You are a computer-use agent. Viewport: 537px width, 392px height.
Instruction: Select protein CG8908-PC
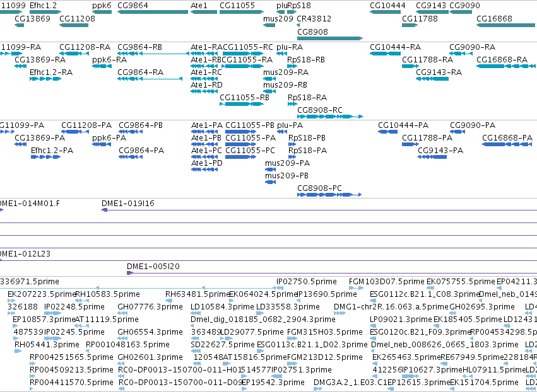coord(329,195)
